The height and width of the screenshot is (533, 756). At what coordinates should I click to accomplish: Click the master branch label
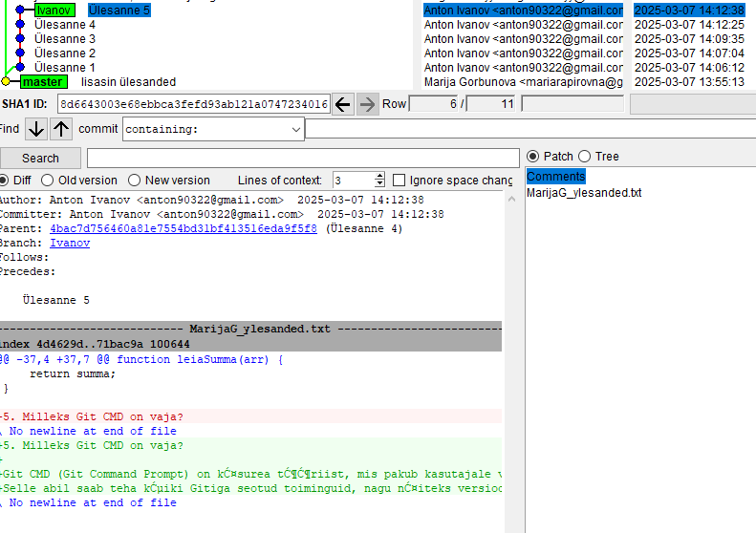[43, 82]
